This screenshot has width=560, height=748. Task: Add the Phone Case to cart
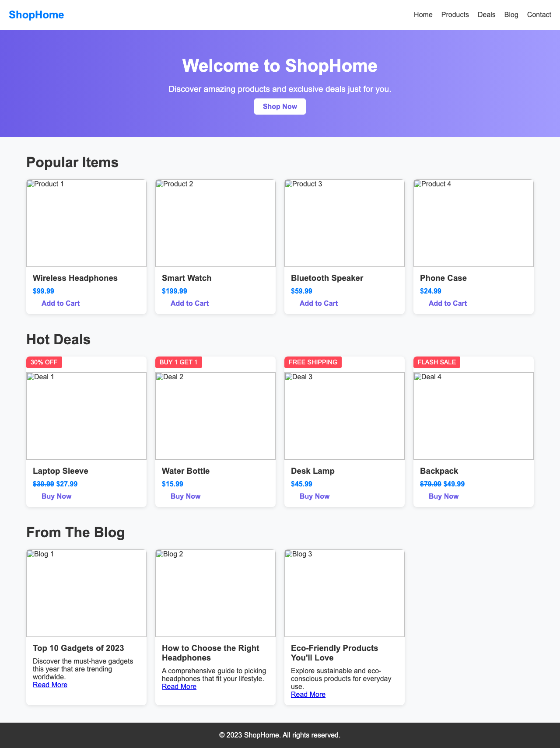447,303
